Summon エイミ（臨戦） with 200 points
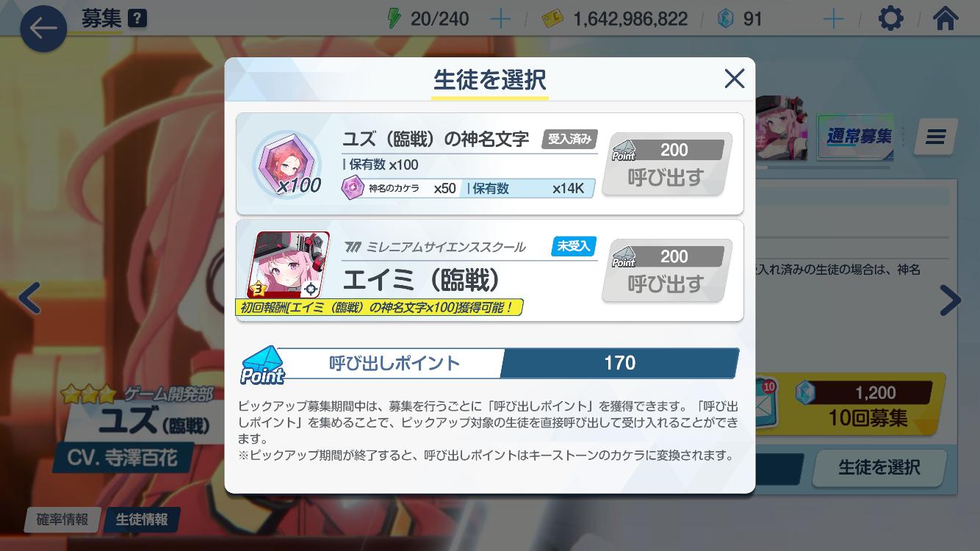The height and width of the screenshot is (551, 980). click(667, 271)
